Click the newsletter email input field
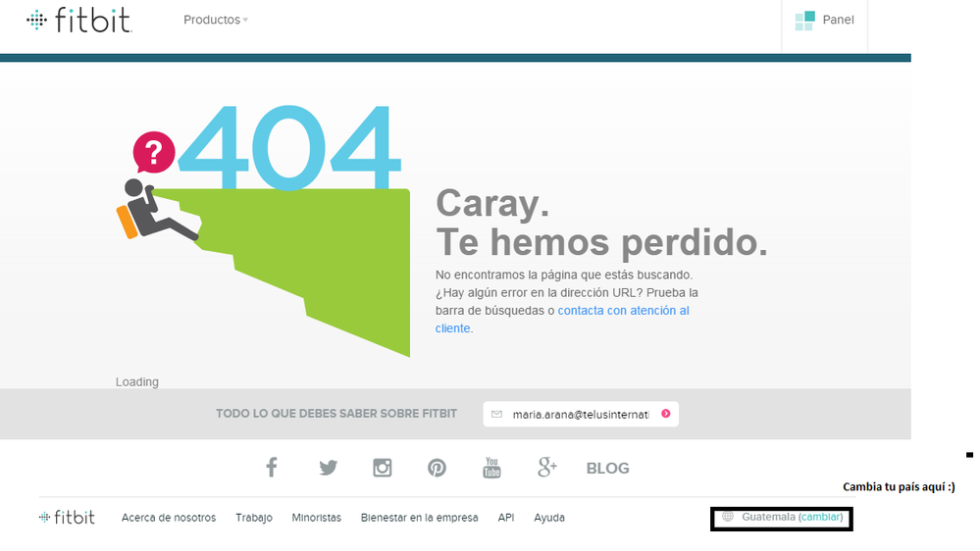 point(581,414)
